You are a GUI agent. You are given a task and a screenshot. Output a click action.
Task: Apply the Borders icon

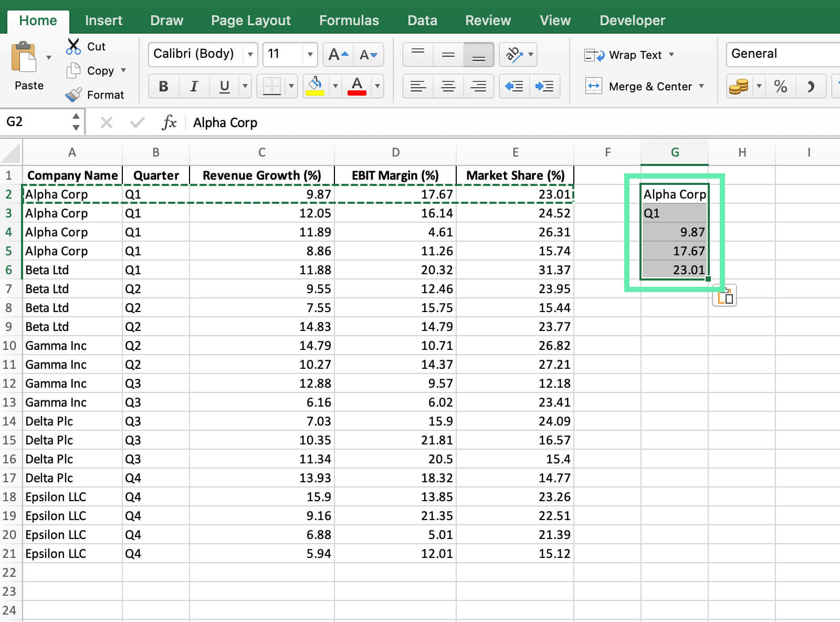click(271, 86)
